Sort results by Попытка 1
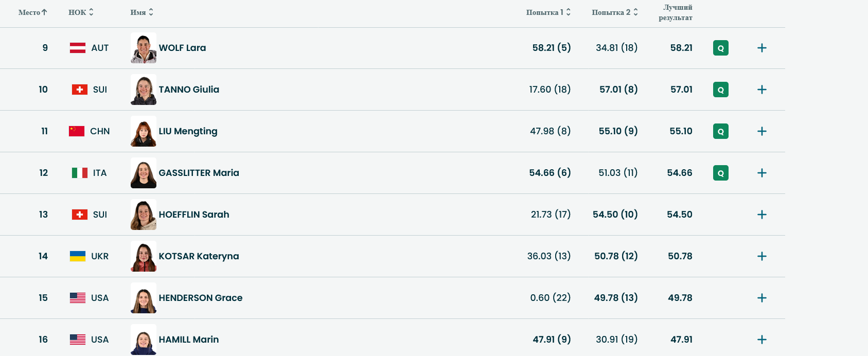 click(548, 12)
